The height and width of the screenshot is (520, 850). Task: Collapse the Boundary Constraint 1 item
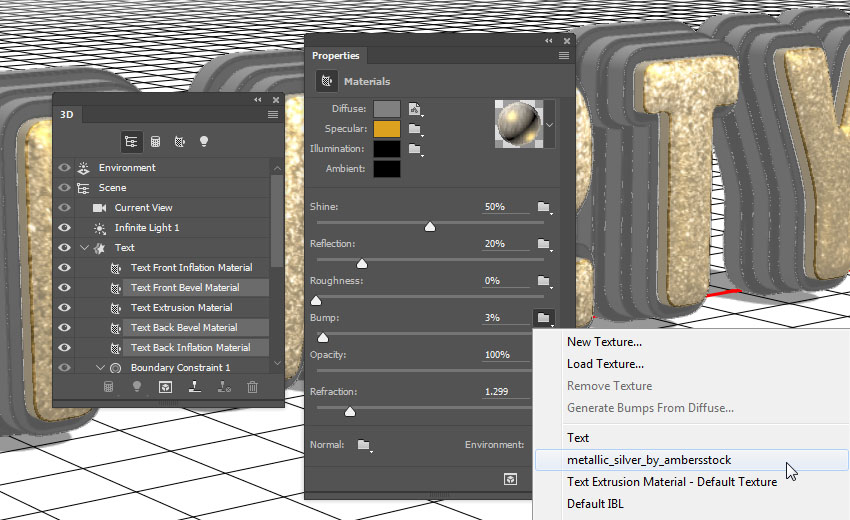click(99, 368)
